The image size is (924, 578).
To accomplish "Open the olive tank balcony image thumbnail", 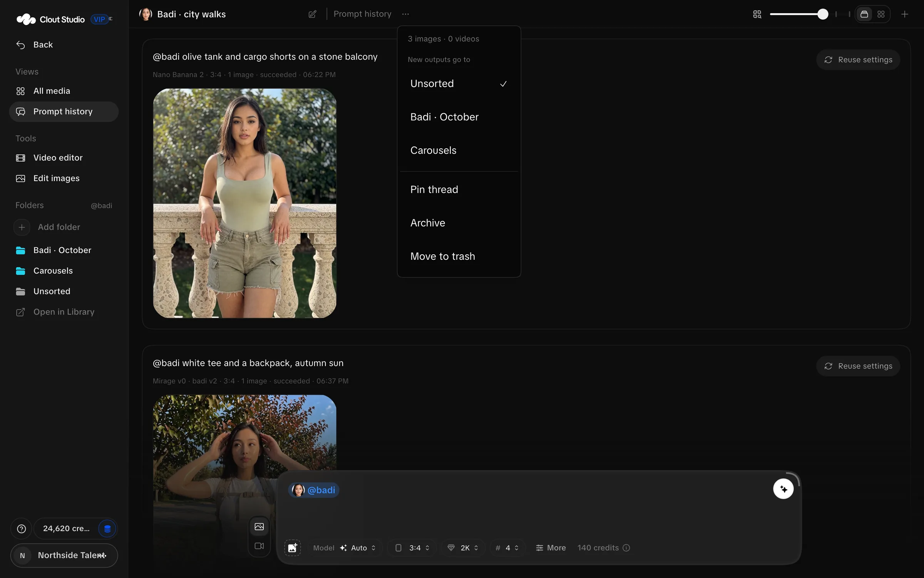I will [244, 203].
